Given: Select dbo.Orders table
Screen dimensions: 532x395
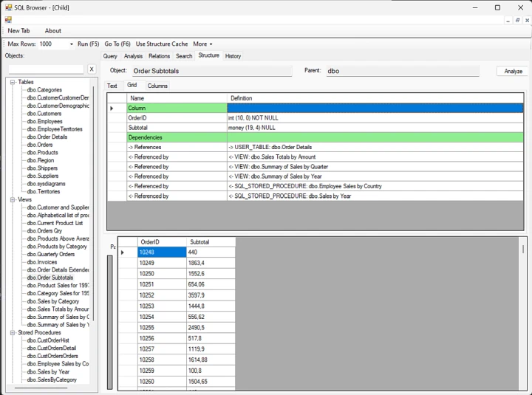Looking at the screenshot, I should (40, 145).
